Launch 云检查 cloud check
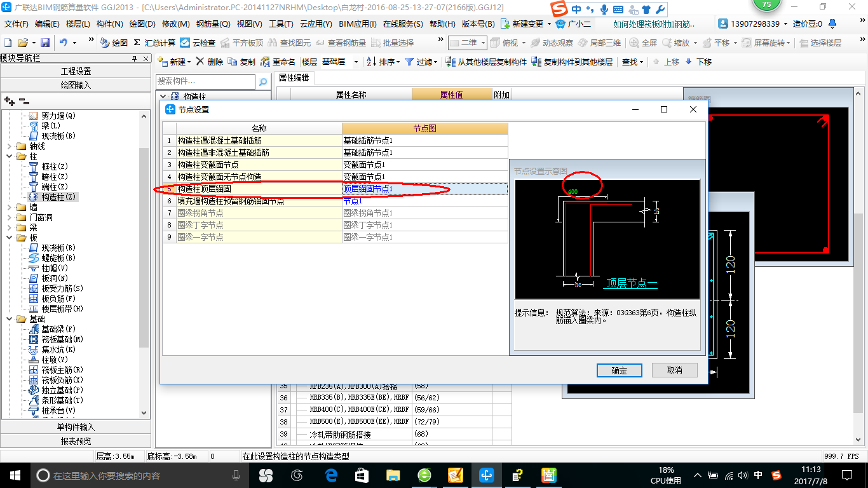Image resolution: width=868 pixels, height=488 pixels. pos(198,43)
